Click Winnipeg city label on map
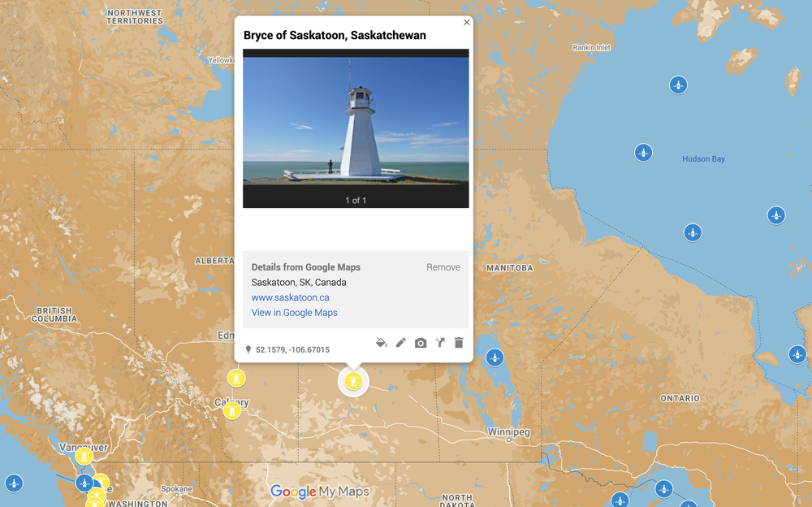Image resolution: width=812 pixels, height=507 pixels. [508, 431]
